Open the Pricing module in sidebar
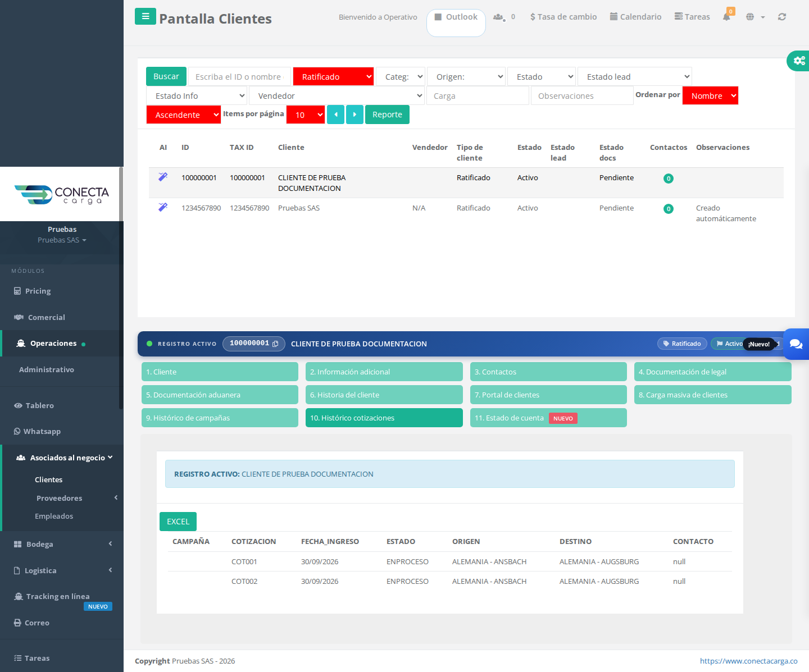 (38, 291)
